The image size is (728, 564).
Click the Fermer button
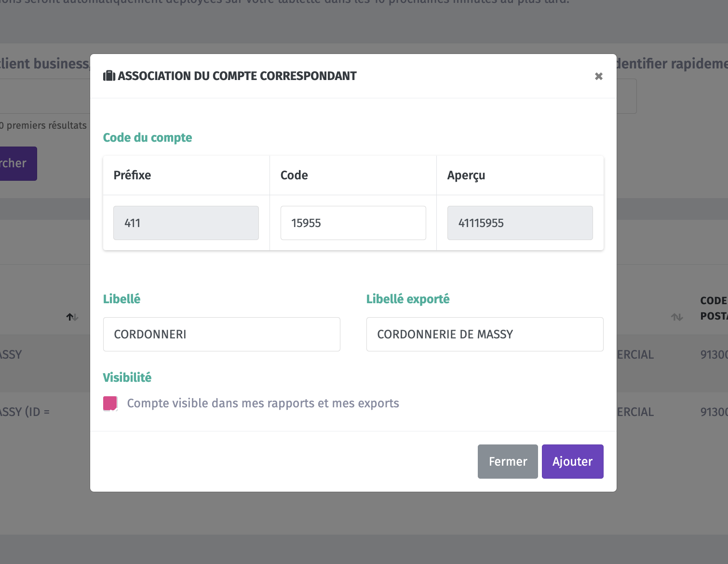tap(508, 461)
